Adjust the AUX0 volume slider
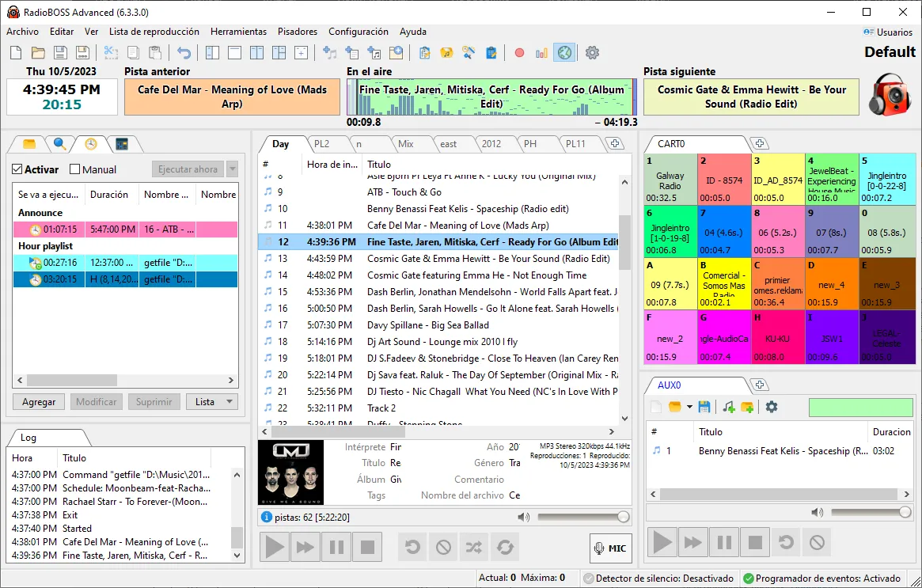Screen dimensions: 922x588 (871, 512)
